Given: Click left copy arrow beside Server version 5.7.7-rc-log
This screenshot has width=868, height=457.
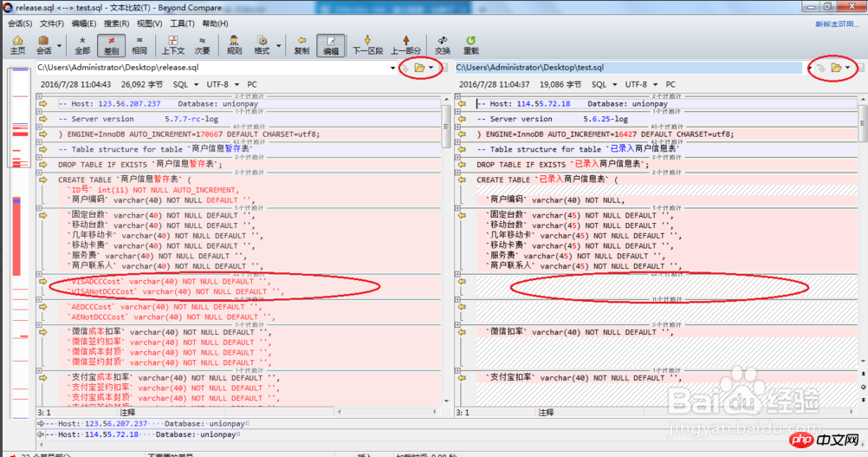Looking at the screenshot, I should (43, 119).
